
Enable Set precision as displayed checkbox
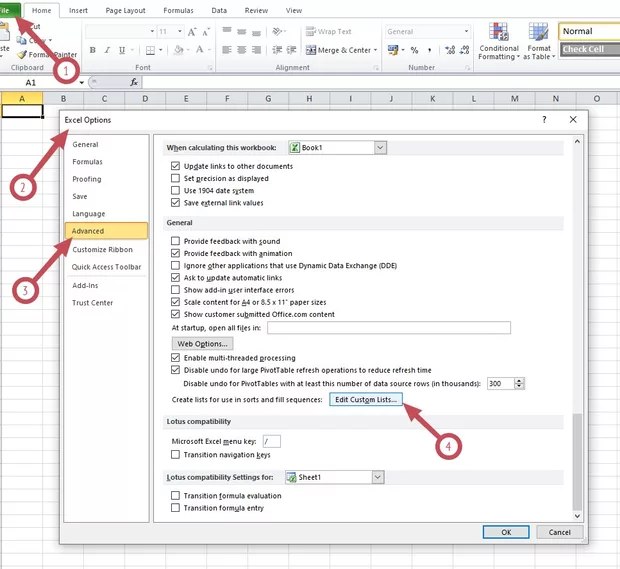(176, 178)
